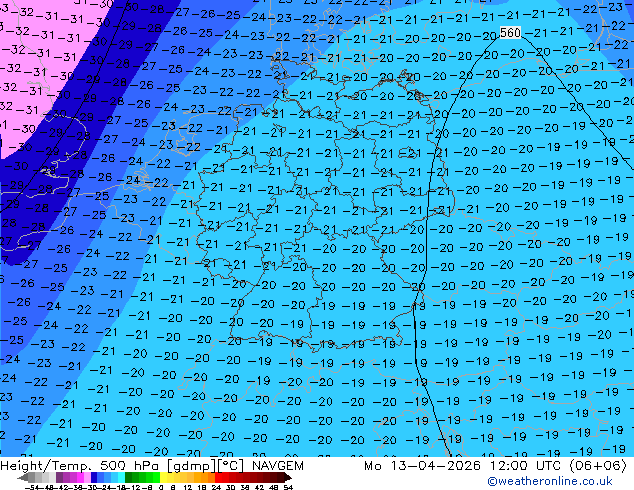The width and height of the screenshot is (634, 490).
Task: Click the NAVGEM model name
Action: point(277,466)
